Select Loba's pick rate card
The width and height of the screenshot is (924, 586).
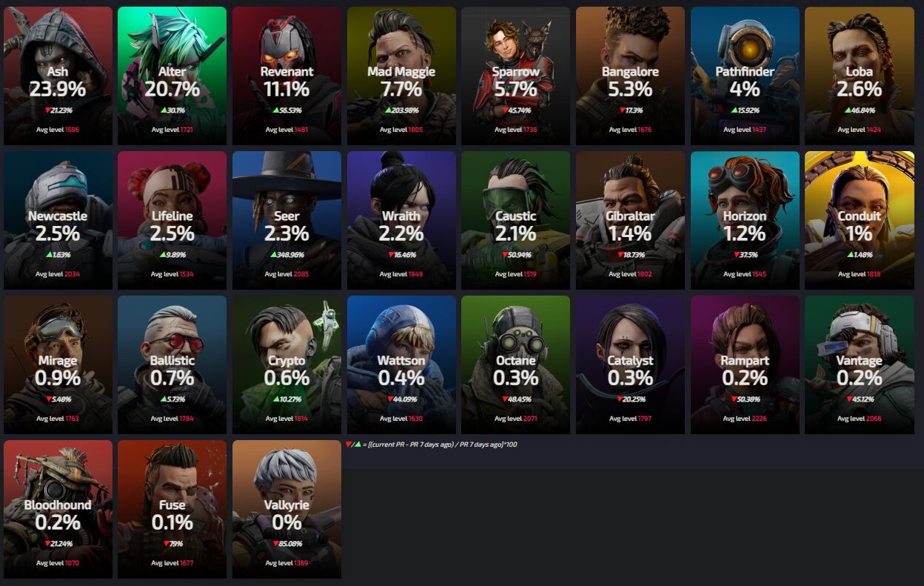pyautogui.click(x=859, y=76)
